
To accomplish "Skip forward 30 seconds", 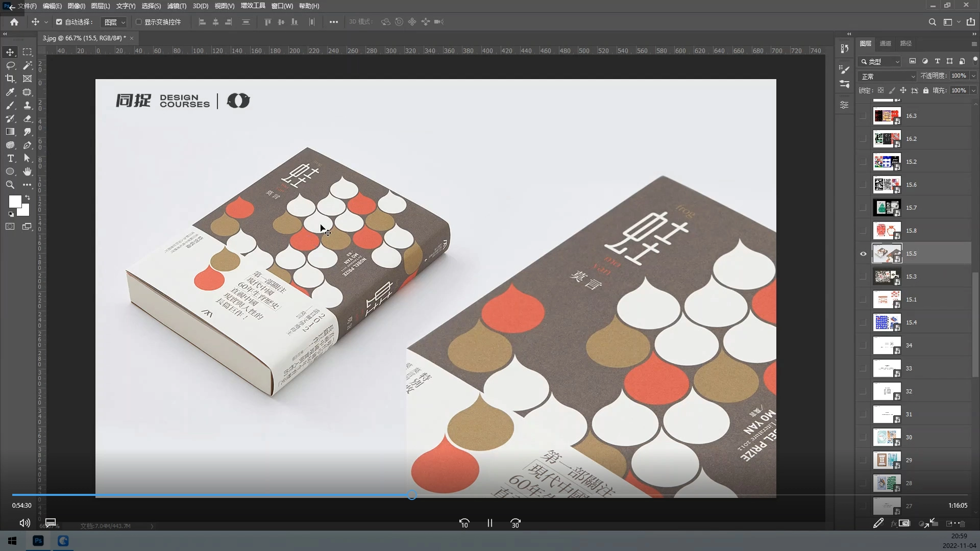I will click(x=516, y=523).
